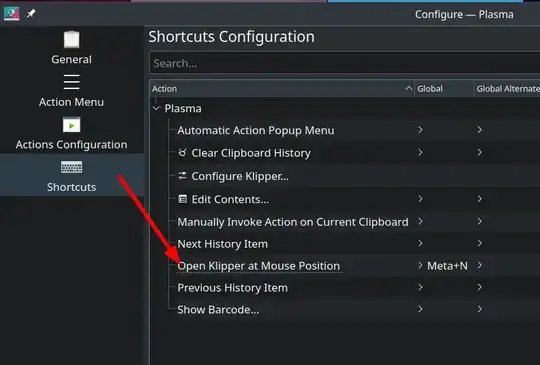
Task: Select the Action Menu hamburger icon
Action: [x=71, y=82]
